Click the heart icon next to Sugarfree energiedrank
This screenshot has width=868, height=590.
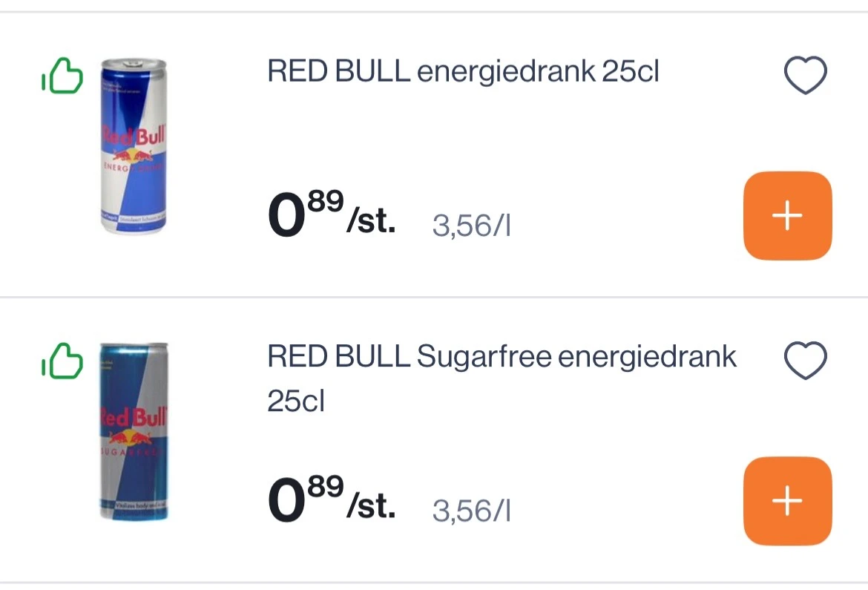806,358
